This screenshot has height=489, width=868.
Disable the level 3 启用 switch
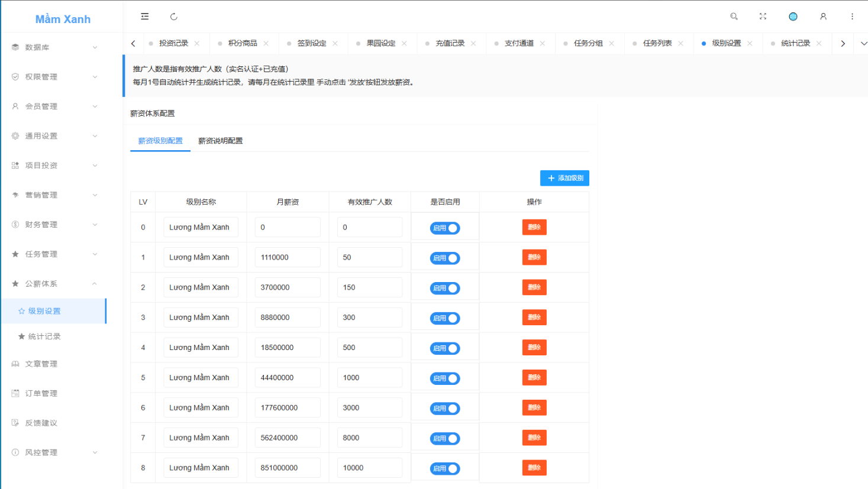click(x=445, y=319)
